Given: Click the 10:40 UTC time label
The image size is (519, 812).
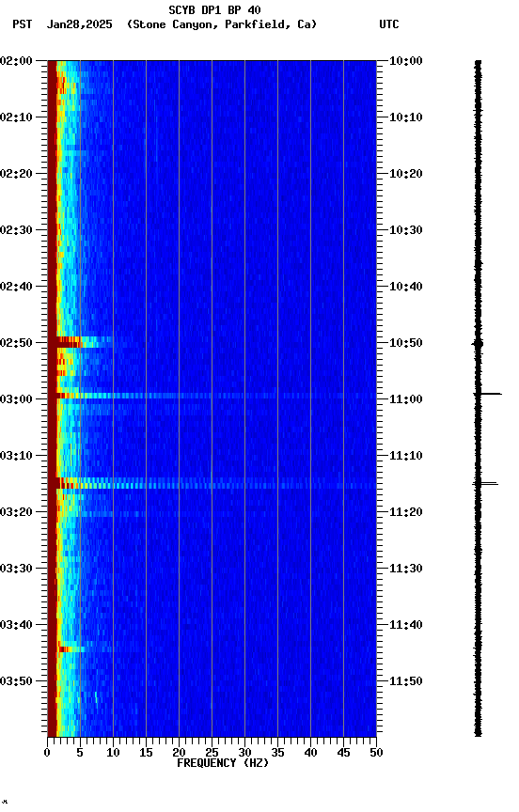Looking at the screenshot, I should [x=405, y=287].
